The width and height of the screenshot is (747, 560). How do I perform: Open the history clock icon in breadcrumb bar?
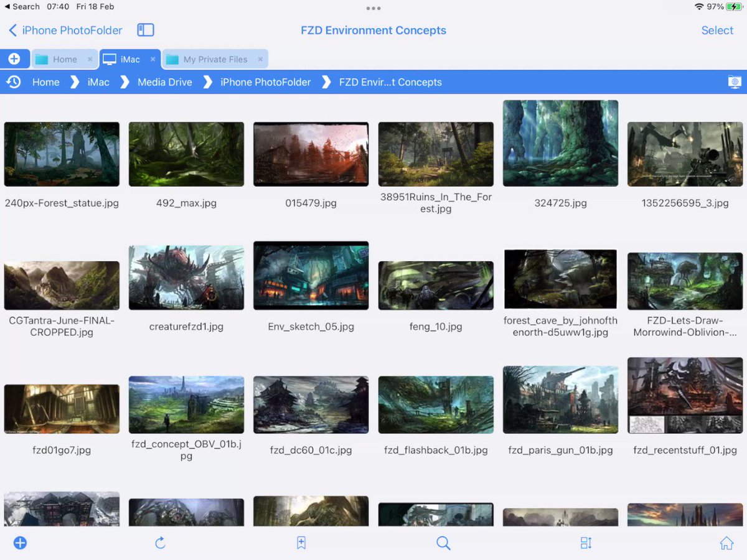point(14,82)
